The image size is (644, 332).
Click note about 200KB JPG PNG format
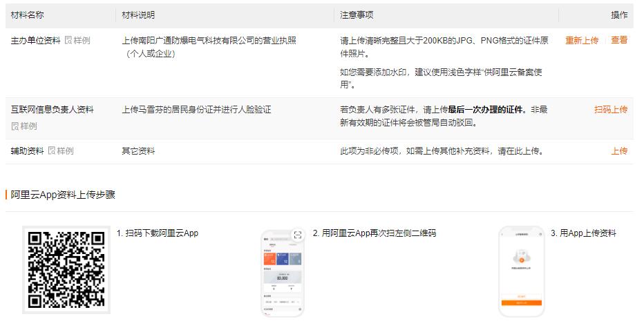pos(444,47)
